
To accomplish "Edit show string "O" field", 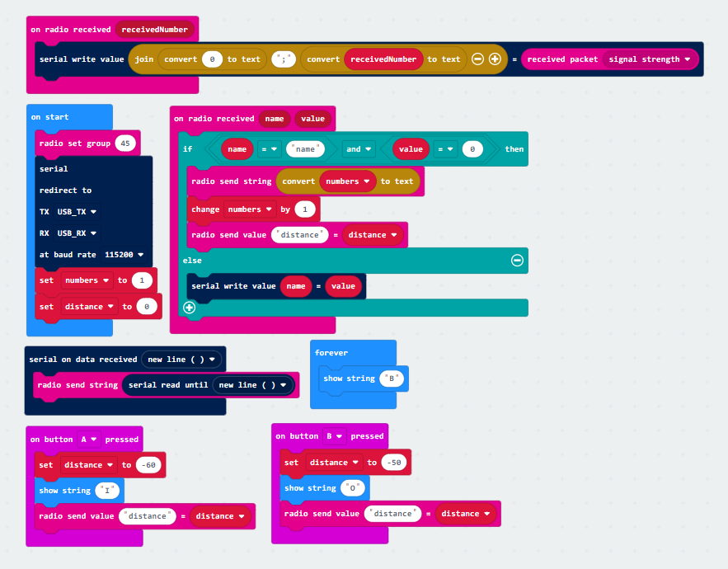I will coord(352,487).
